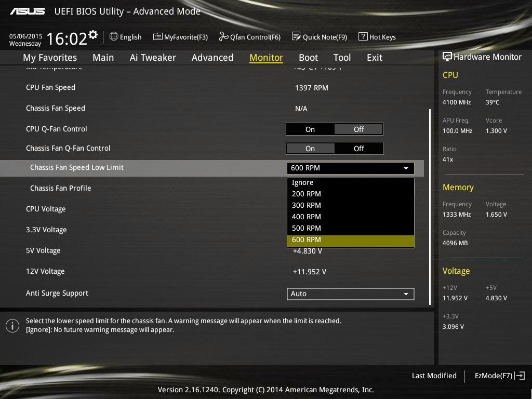Open MyFavorite(F3)

coord(180,37)
